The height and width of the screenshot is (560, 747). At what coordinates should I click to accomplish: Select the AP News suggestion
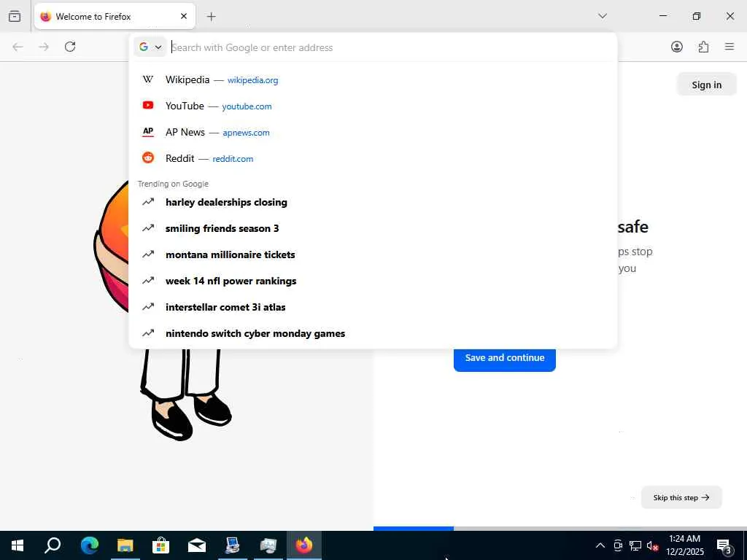(373, 132)
